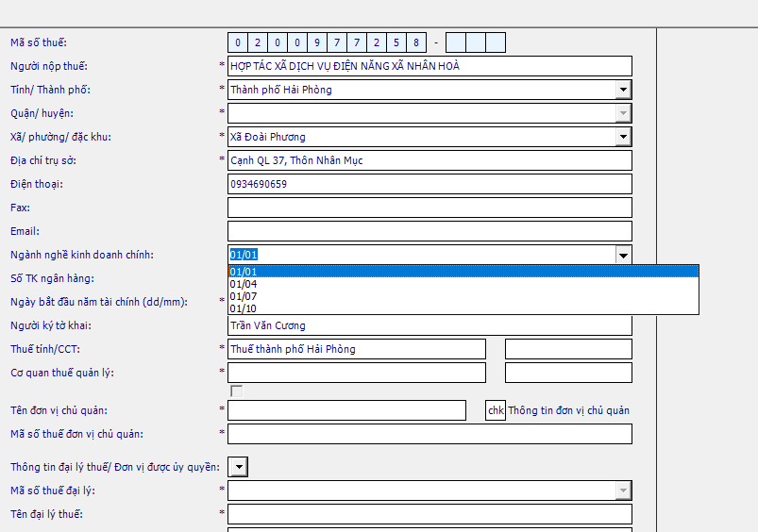Click into the Email input field
Viewport: 758px width, 532px height.
[x=430, y=231]
